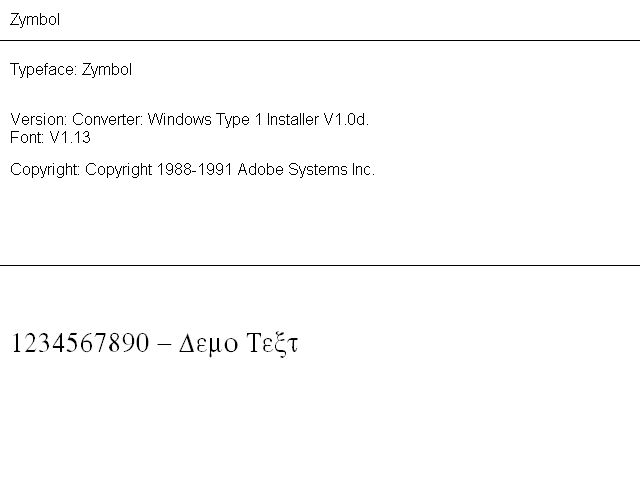Click the "Version:" label
Image resolution: width=640 pixels, height=480 pixels.
point(38,120)
